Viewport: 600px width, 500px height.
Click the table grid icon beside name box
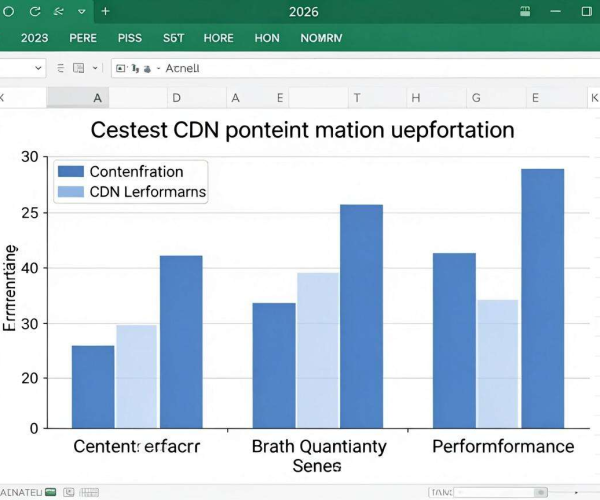tap(78, 68)
